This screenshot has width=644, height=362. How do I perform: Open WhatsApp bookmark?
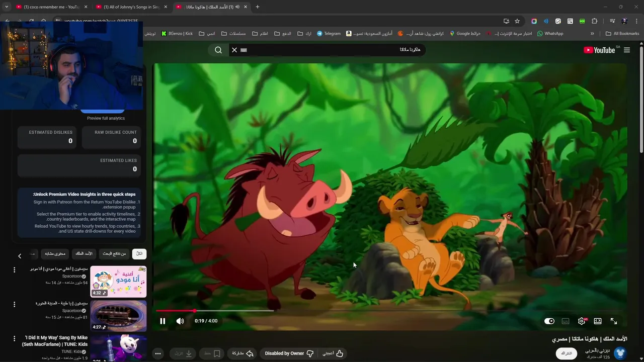coord(550,34)
